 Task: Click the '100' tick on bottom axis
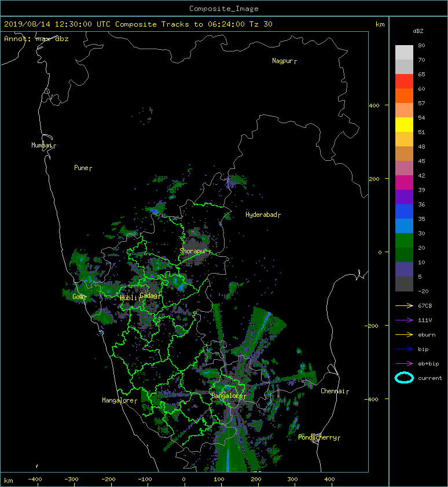click(219, 479)
